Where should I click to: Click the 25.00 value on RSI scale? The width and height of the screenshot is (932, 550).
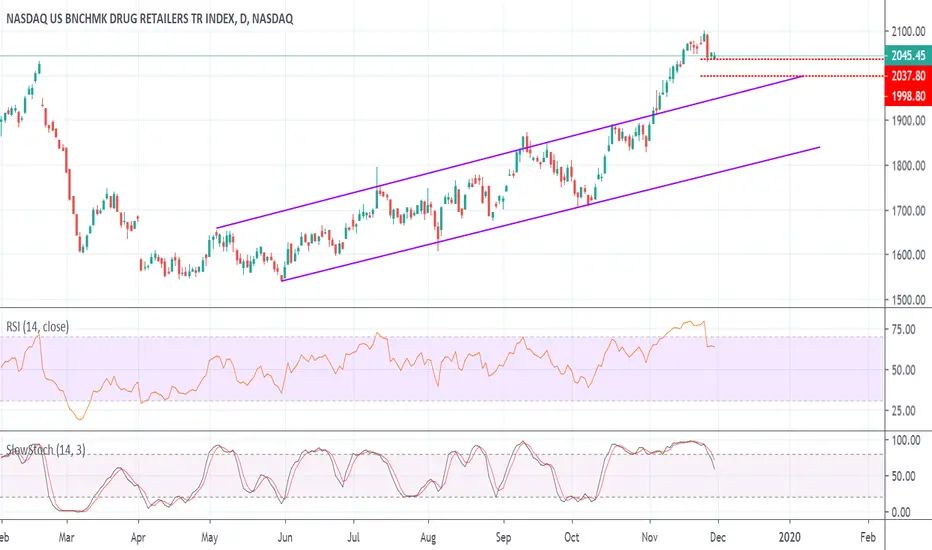[x=903, y=410]
